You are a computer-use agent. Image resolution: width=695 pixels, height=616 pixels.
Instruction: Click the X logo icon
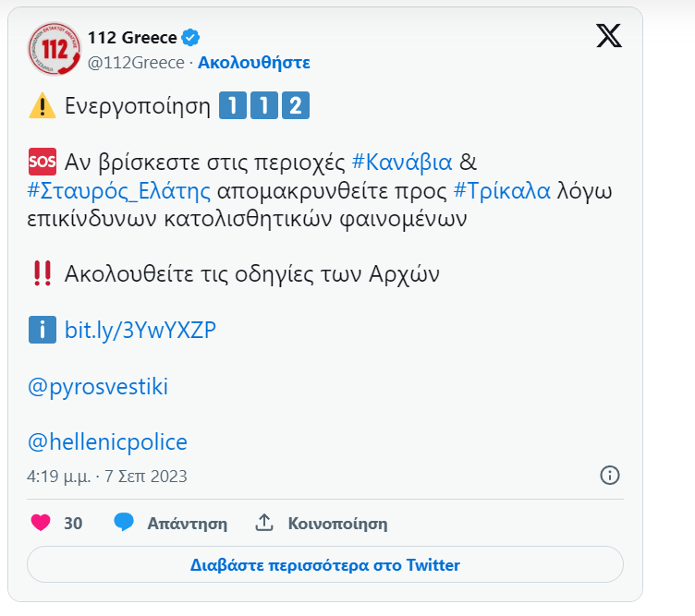point(609,35)
